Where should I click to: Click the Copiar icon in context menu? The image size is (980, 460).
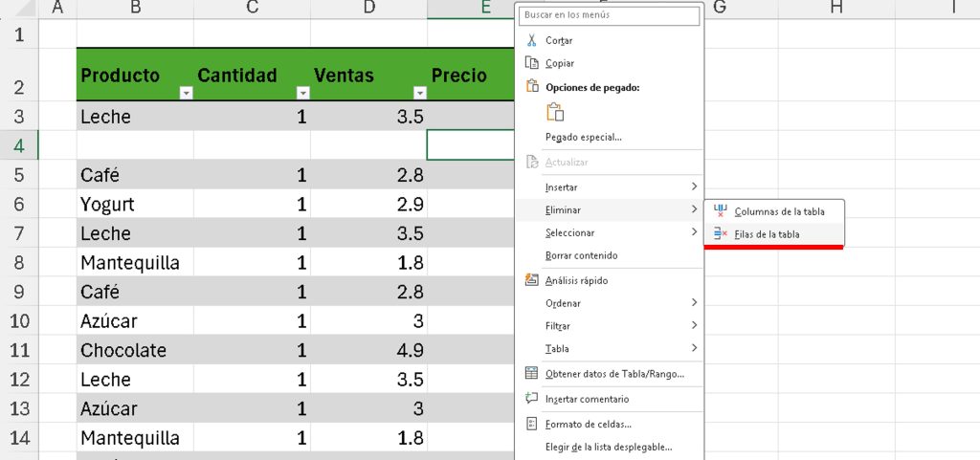coord(533,63)
